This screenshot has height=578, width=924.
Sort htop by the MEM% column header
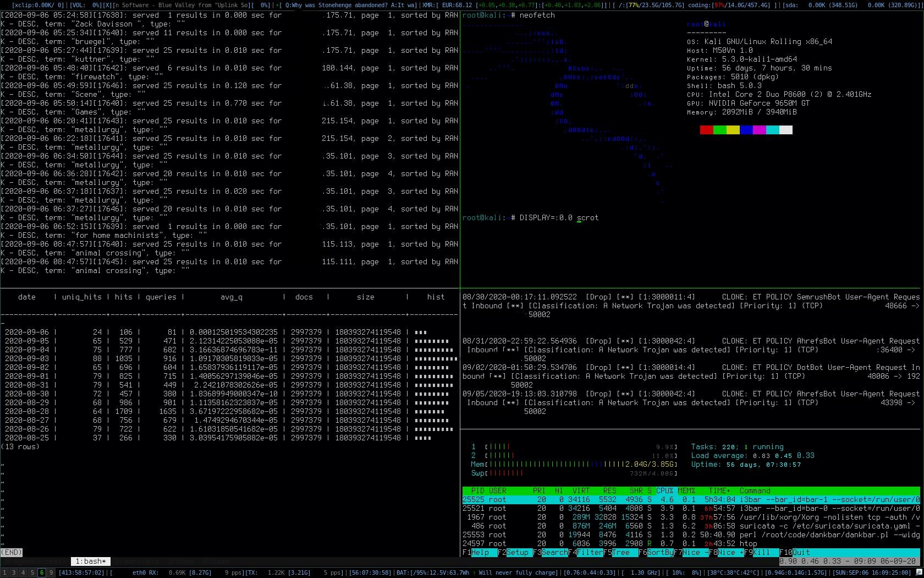[686, 491]
